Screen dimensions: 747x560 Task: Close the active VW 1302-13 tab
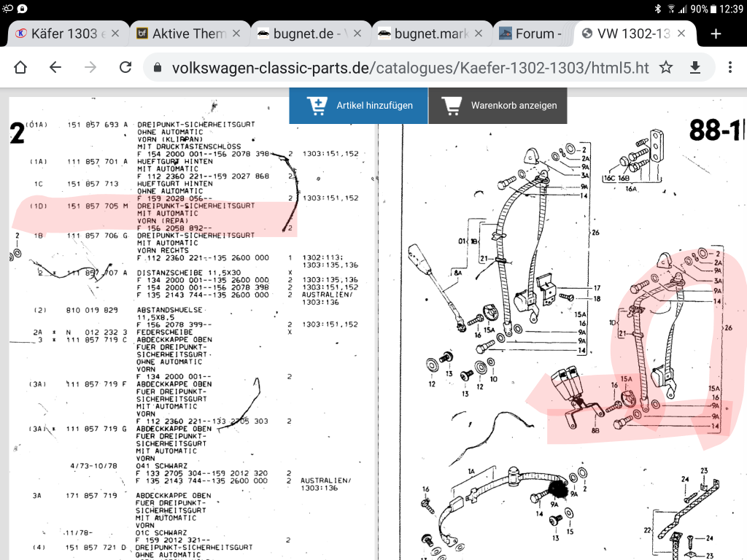tap(681, 34)
